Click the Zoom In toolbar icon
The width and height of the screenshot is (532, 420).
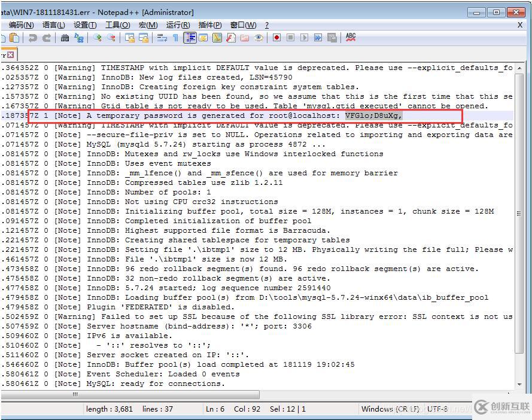click(98, 38)
